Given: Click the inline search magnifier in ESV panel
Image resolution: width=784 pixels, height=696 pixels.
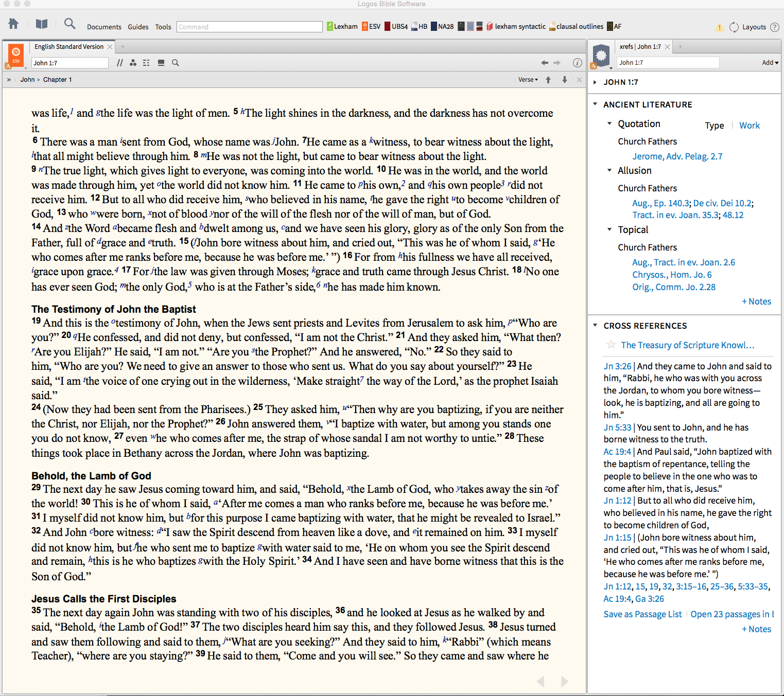Looking at the screenshot, I should pos(175,63).
